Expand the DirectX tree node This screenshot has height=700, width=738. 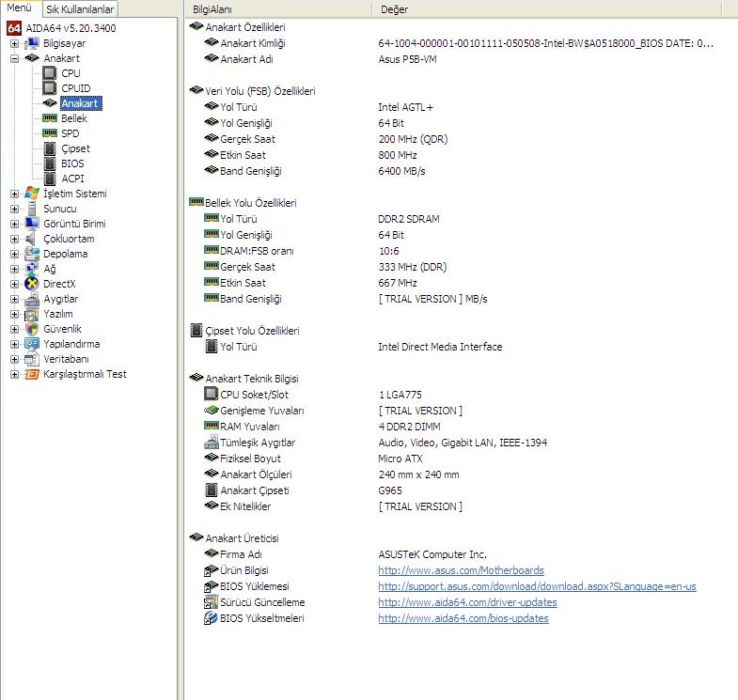(x=15, y=284)
